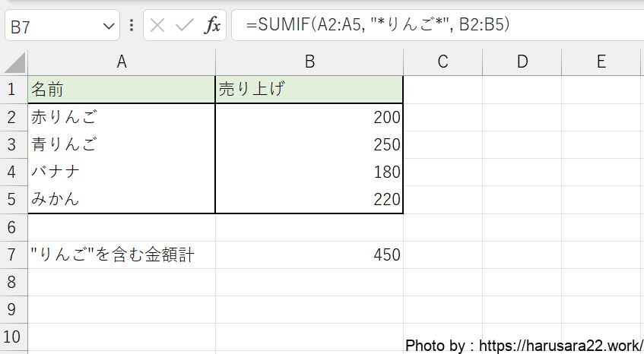Click the Enter checkmark icon in formula bar
This screenshot has width=644, height=354.
click(185, 25)
